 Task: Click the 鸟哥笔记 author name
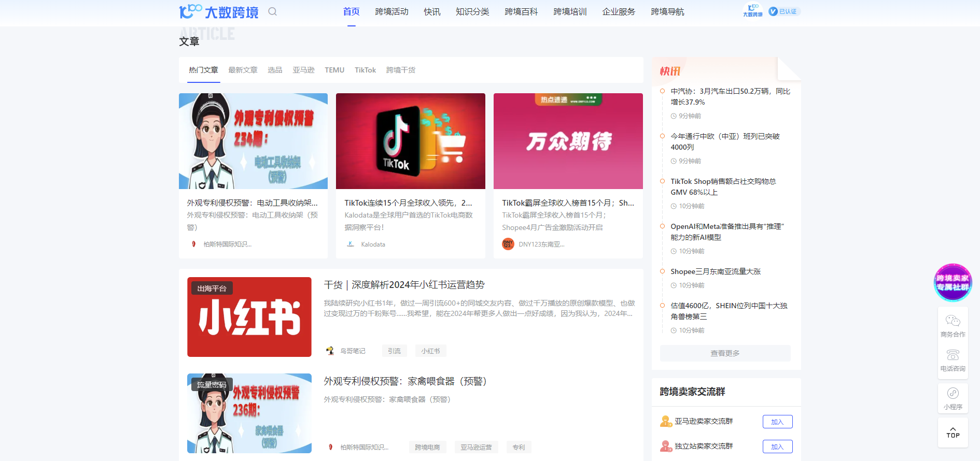[x=353, y=351]
